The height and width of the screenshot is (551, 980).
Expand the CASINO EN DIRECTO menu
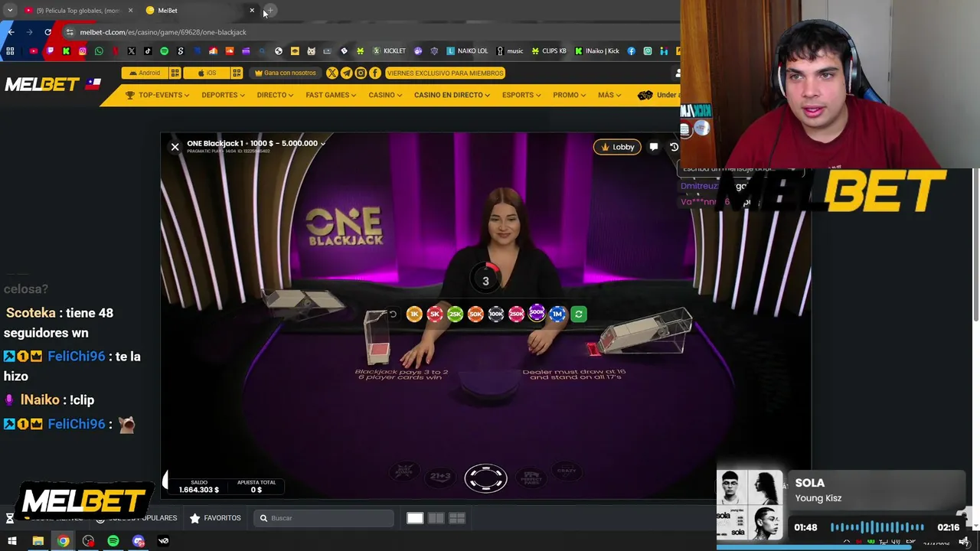point(452,95)
